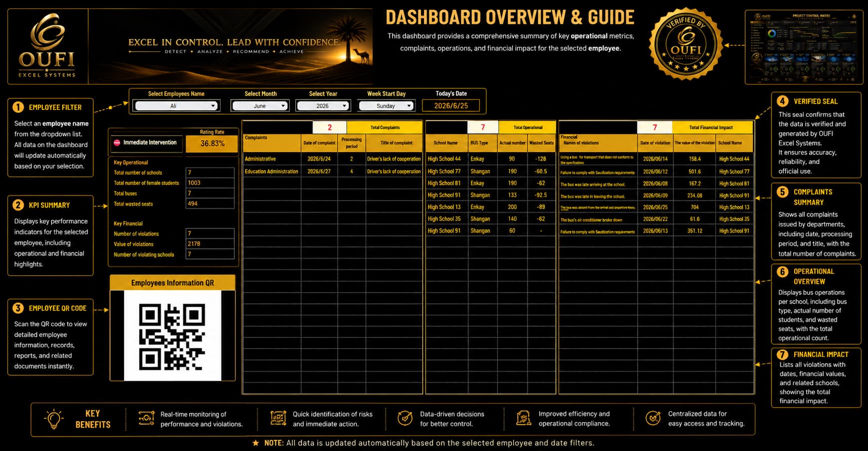This screenshot has width=868, height=451.
Task: Click the Employees Information QR header
Action: [x=173, y=283]
